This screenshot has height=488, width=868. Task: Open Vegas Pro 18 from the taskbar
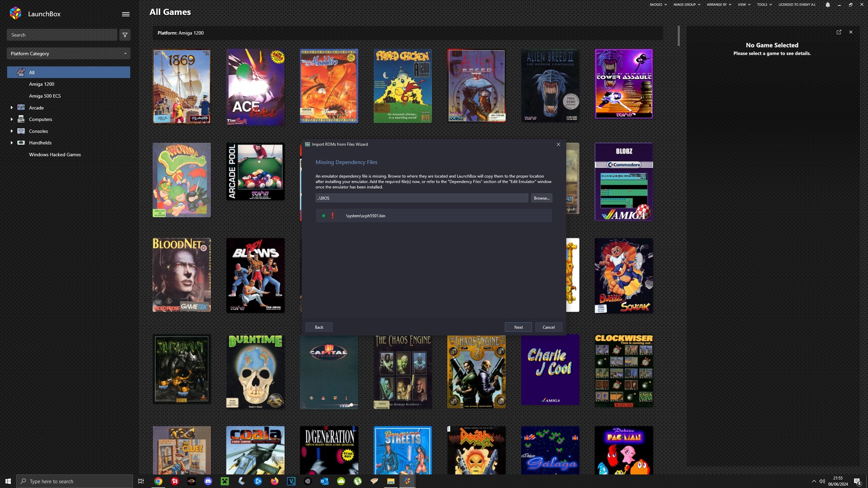coord(291,481)
